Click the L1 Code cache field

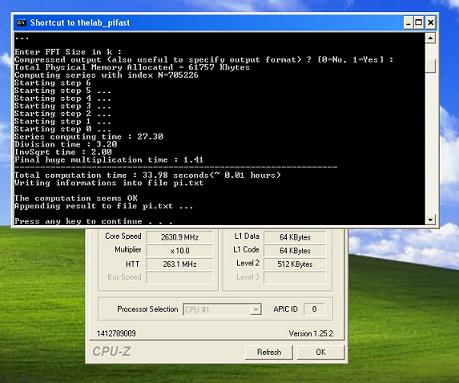pyautogui.click(x=295, y=251)
